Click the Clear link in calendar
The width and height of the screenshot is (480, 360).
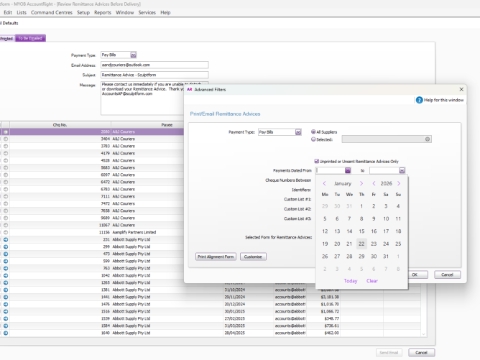[372, 281]
